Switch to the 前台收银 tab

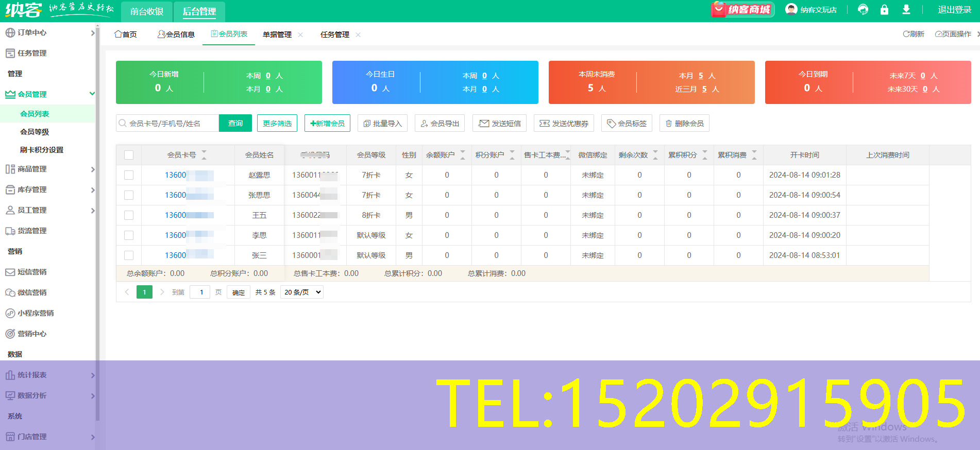coord(146,11)
